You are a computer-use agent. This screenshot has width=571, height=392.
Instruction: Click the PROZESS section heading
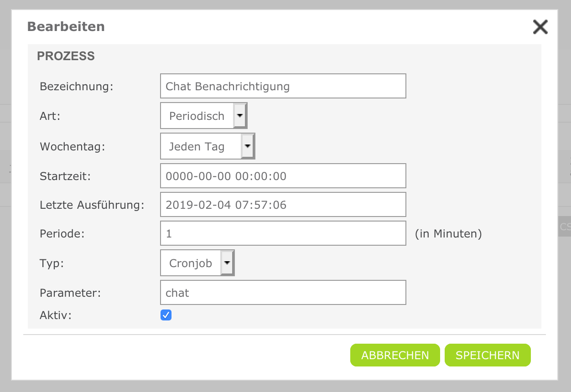(x=66, y=56)
